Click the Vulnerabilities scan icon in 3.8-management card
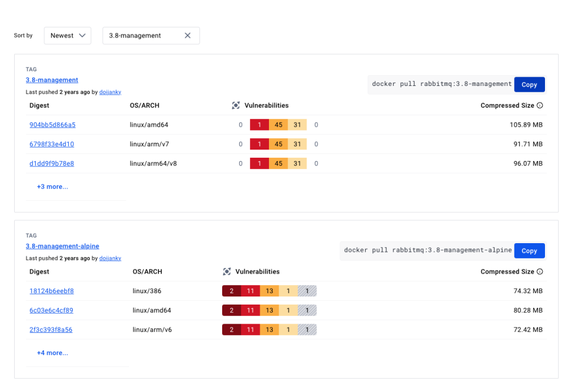Viewport: 588px width, 390px height. 236,106
